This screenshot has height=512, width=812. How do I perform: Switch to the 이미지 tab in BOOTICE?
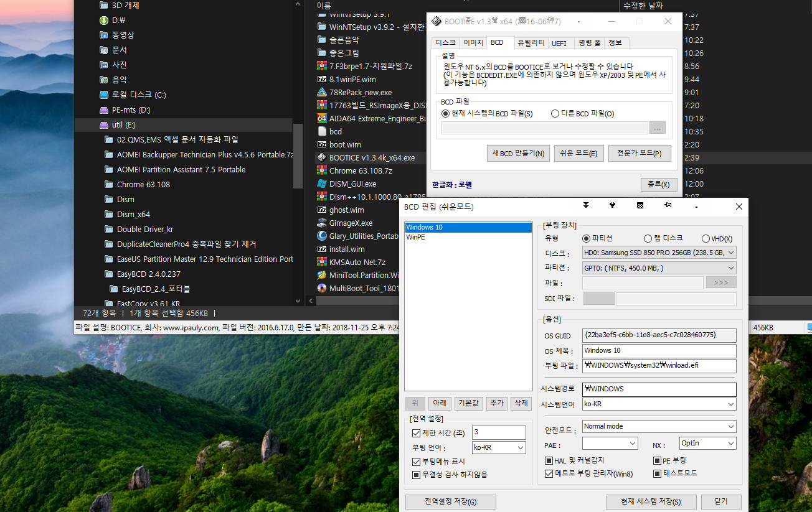point(473,43)
